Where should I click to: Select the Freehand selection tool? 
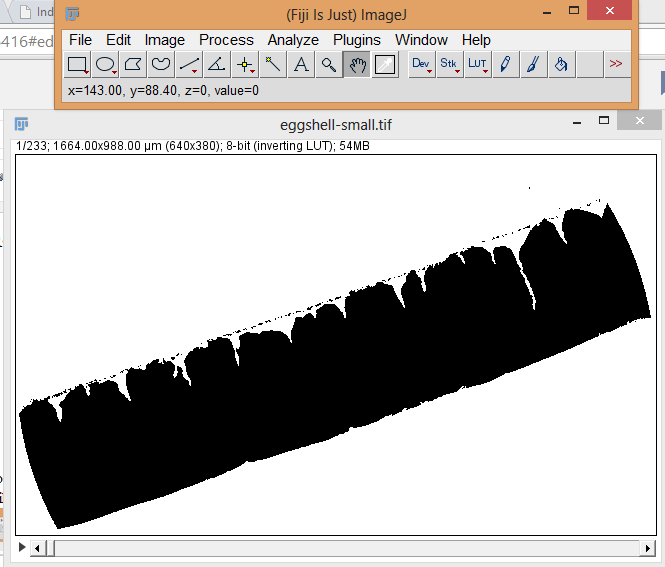(161, 64)
